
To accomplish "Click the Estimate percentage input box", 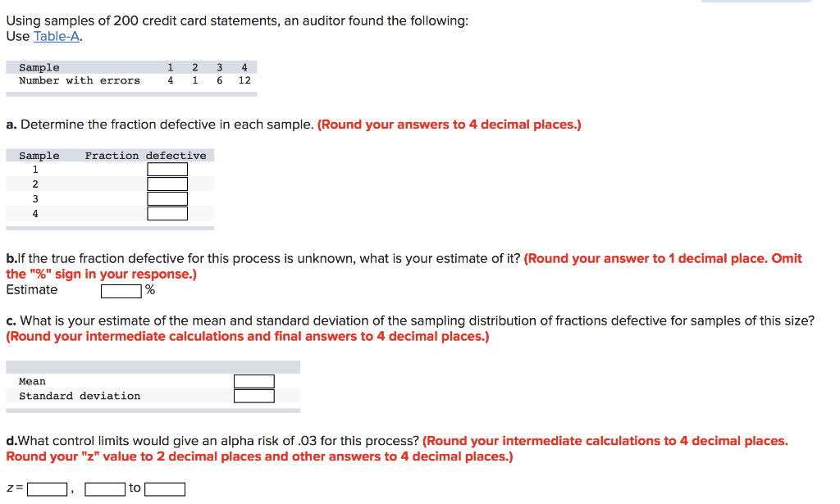I will tap(121, 291).
